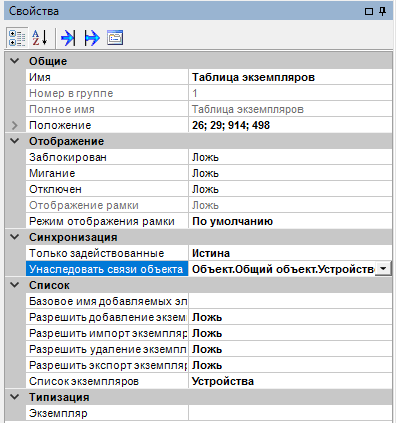Collapse the Список category
The image size is (397, 423).
[x=15, y=285]
